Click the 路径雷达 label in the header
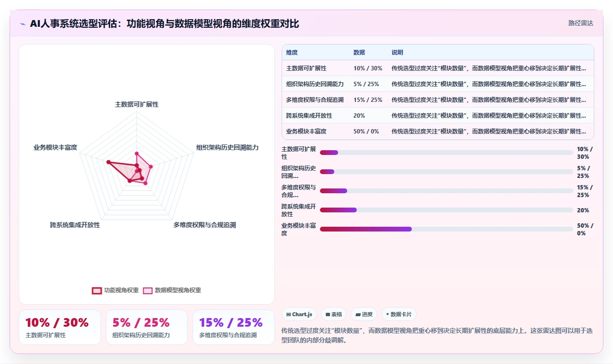This screenshot has width=613, height=364. [580, 23]
